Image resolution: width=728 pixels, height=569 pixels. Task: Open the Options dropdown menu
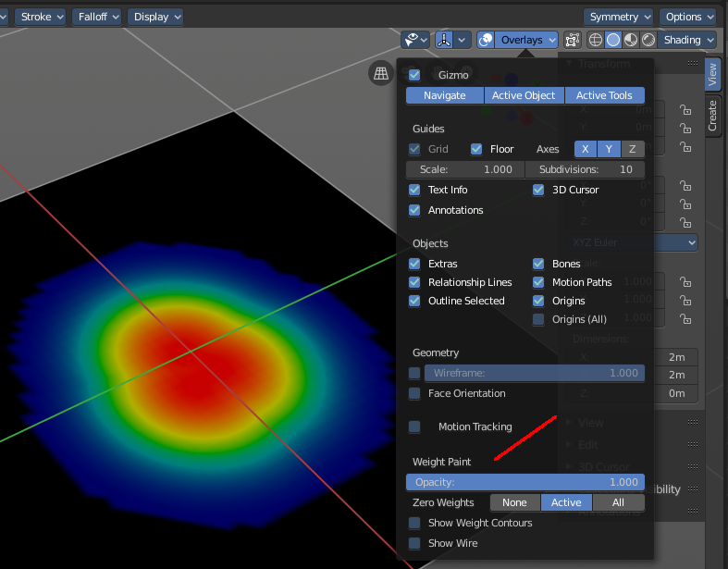tap(688, 17)
